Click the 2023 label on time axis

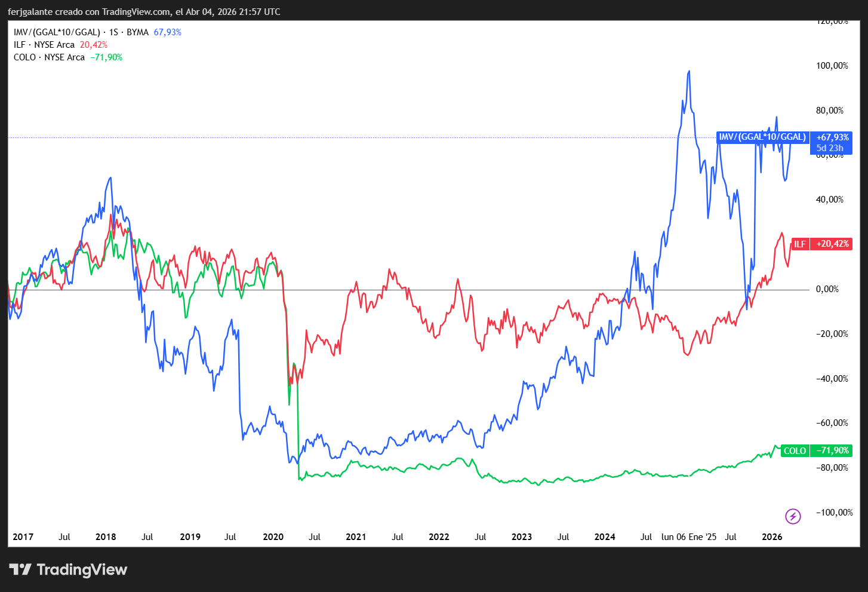(x=522, y=536)
